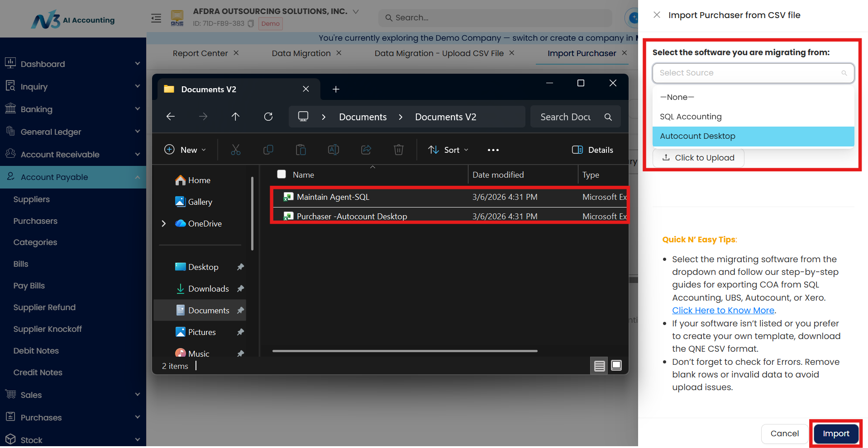The height and width of the screenshot is (448, 868).
Task: Click the Share icon in Explorer toolbar
Action: click(x=366, y=150)
